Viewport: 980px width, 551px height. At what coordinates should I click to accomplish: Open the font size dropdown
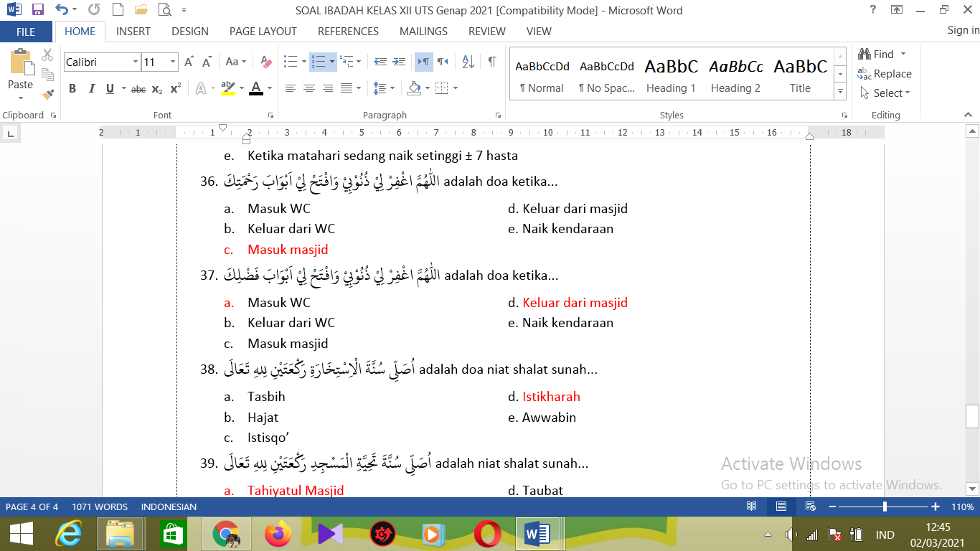coord(173,62)
